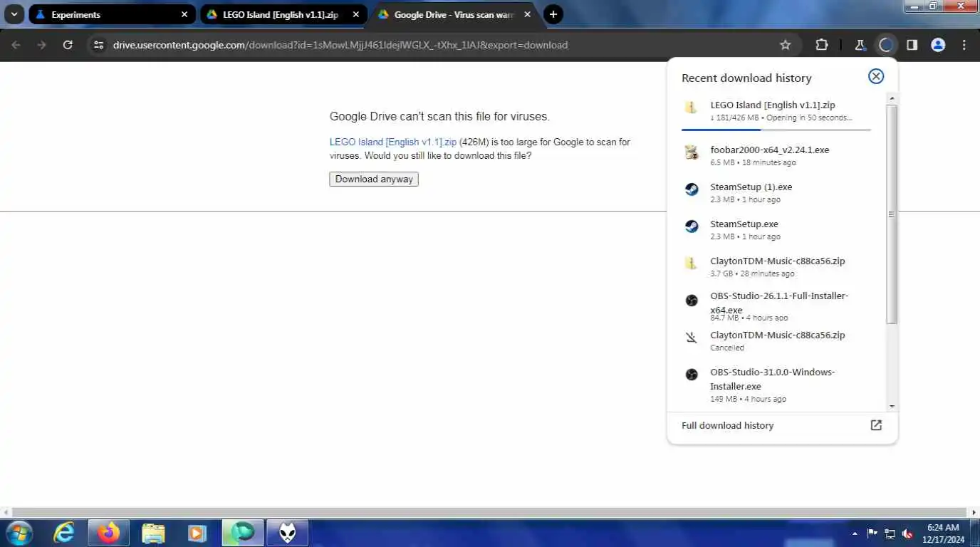The image size is (980, 547).
Task: Click the download list scrollbar thumb
Action: pyautogui.click(x=892, y=214)
